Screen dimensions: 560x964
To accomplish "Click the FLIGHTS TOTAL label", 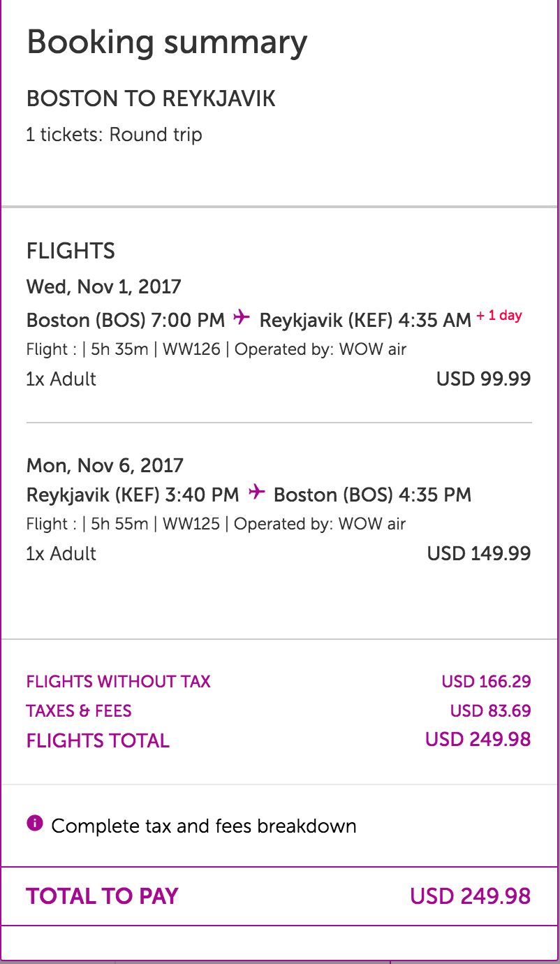I will click(98, 740).
